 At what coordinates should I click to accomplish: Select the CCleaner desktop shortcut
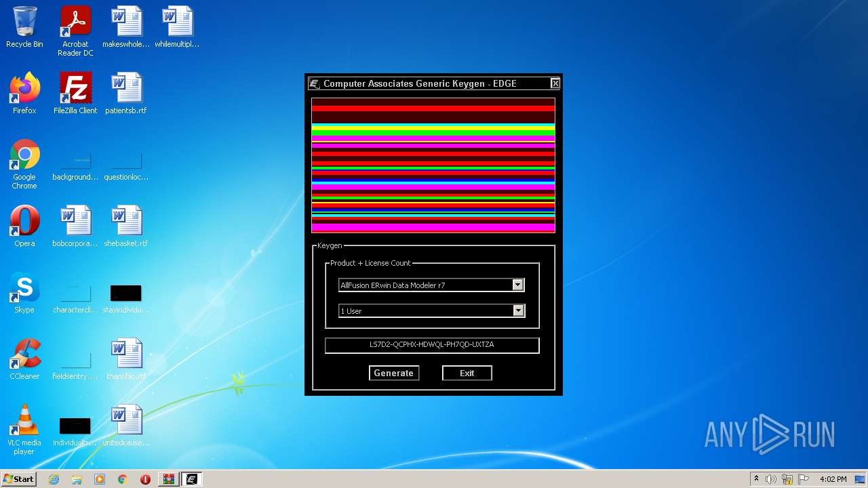(24, 359)
